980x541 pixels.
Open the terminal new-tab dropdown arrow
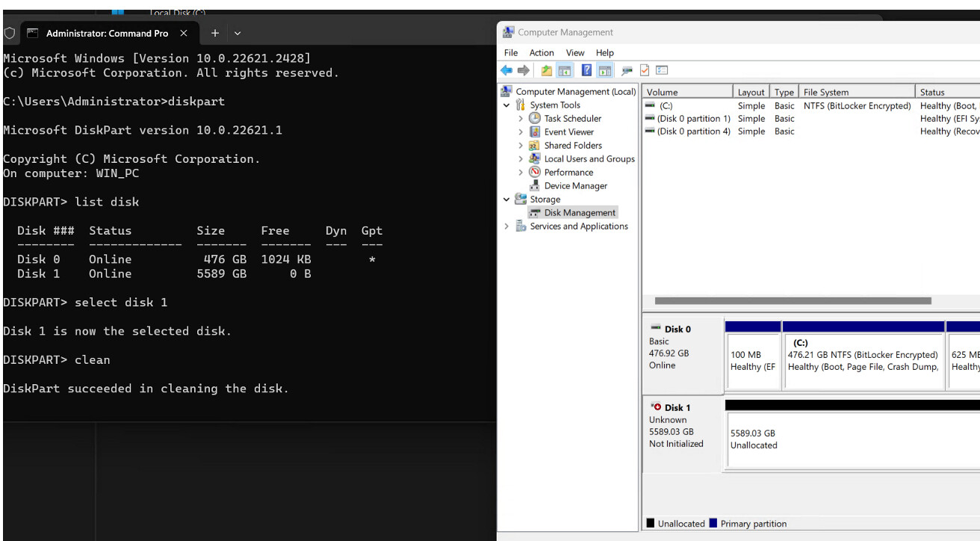238,33
